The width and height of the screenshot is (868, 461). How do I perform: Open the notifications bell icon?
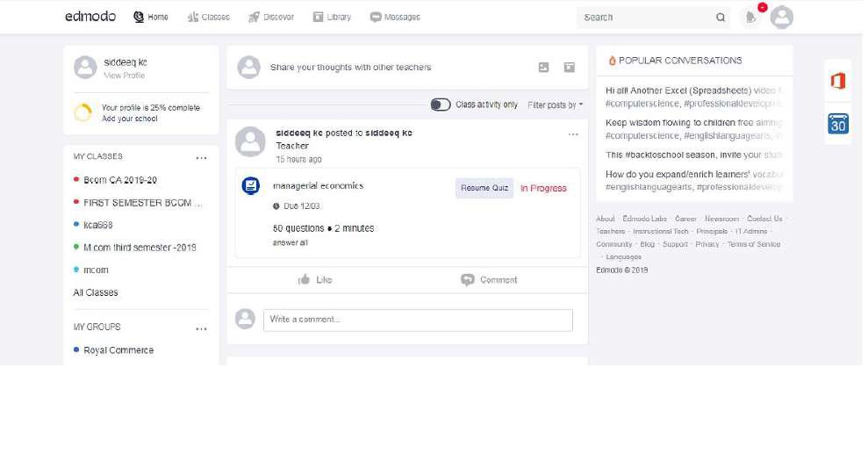[751, 18]
